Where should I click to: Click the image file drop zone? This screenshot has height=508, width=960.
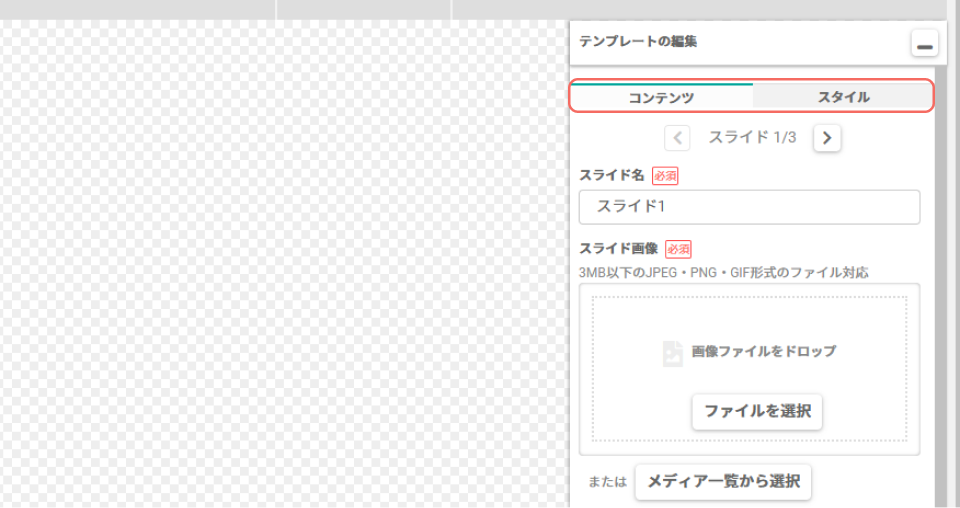point(749,368)
